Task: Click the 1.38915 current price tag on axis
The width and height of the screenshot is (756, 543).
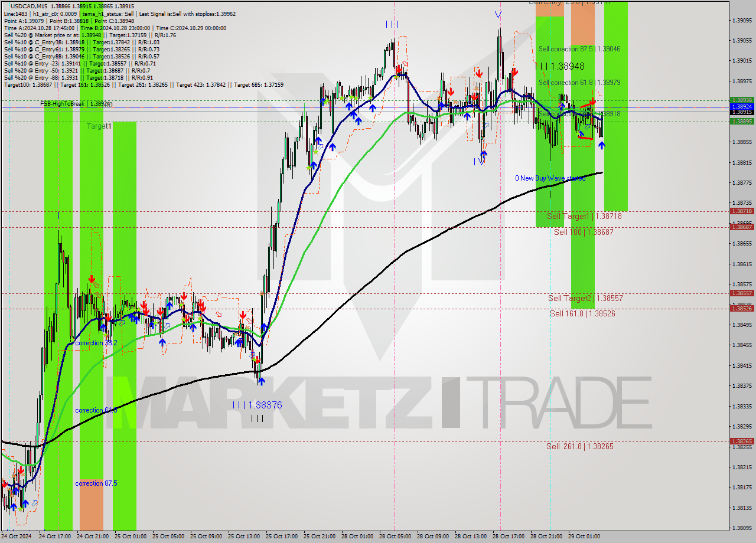Action: click(742, 112)
